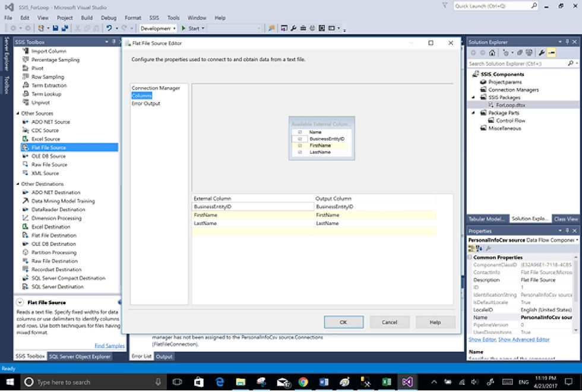Collapse the Flat File Source description chevron
582x392 pixels.
pyautogui.click(x=20, y=302)
